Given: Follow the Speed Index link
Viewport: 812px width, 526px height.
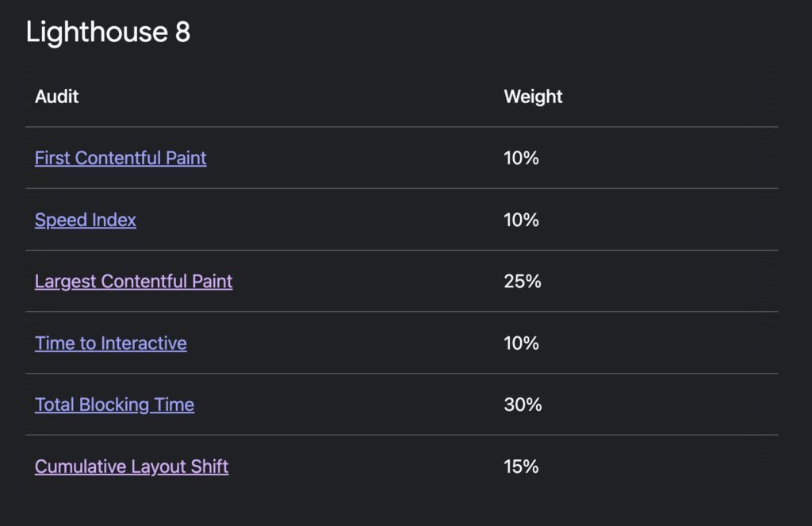Looking at the screenshot, I should tap(86, 221).
